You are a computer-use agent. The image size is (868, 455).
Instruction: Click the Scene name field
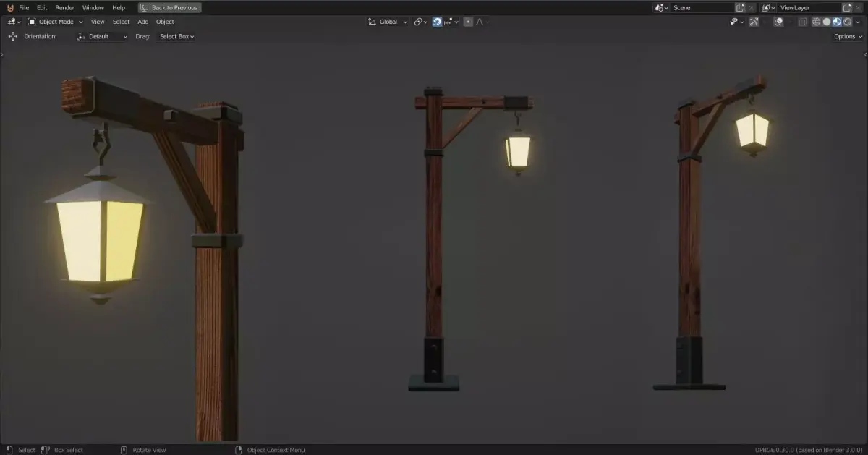coord(702,7)
